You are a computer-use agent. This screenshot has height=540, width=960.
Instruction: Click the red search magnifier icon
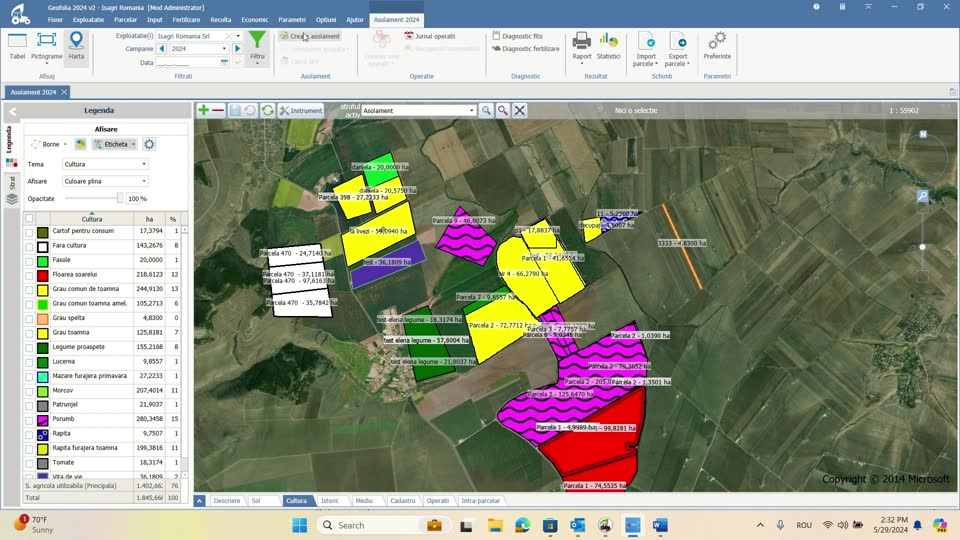tap(503, 110)
